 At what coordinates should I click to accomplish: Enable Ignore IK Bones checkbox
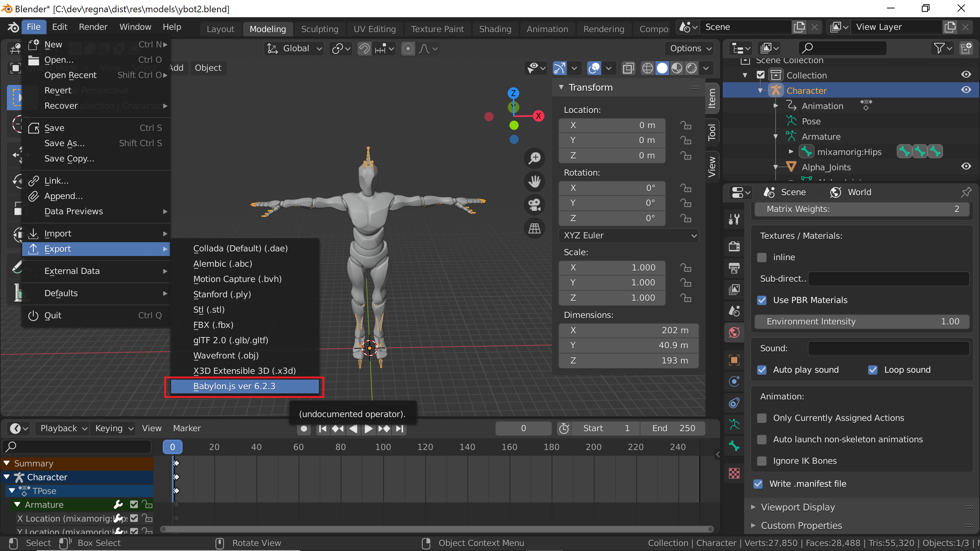tap(762, 461)
